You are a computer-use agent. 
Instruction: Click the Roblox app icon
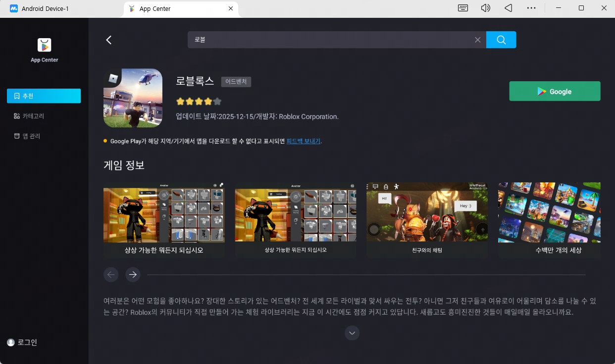click(x=133, y=98)
